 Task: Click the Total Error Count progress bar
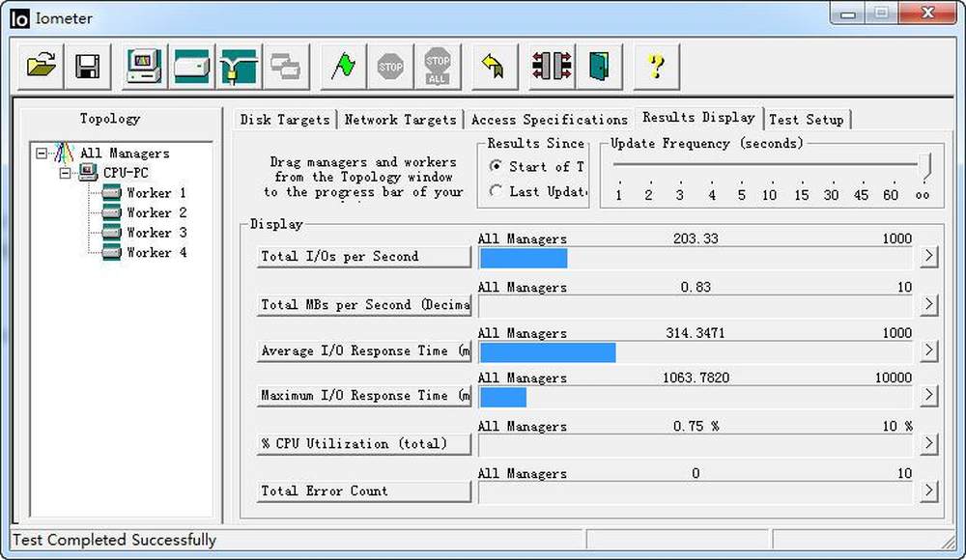click(696, 492)
